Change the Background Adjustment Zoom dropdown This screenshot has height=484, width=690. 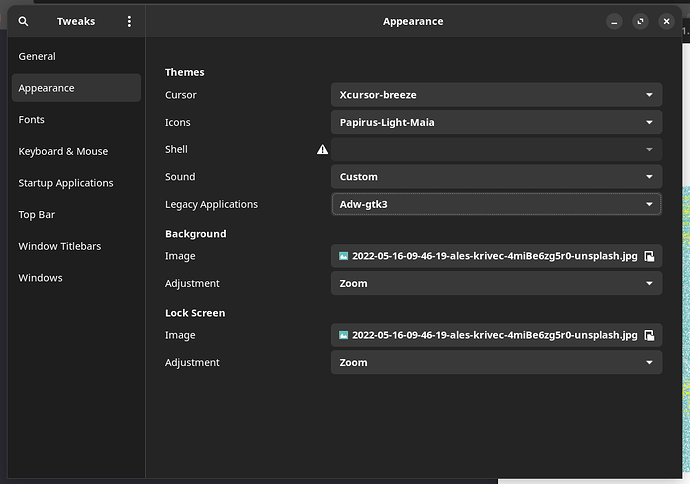(496, 283)
